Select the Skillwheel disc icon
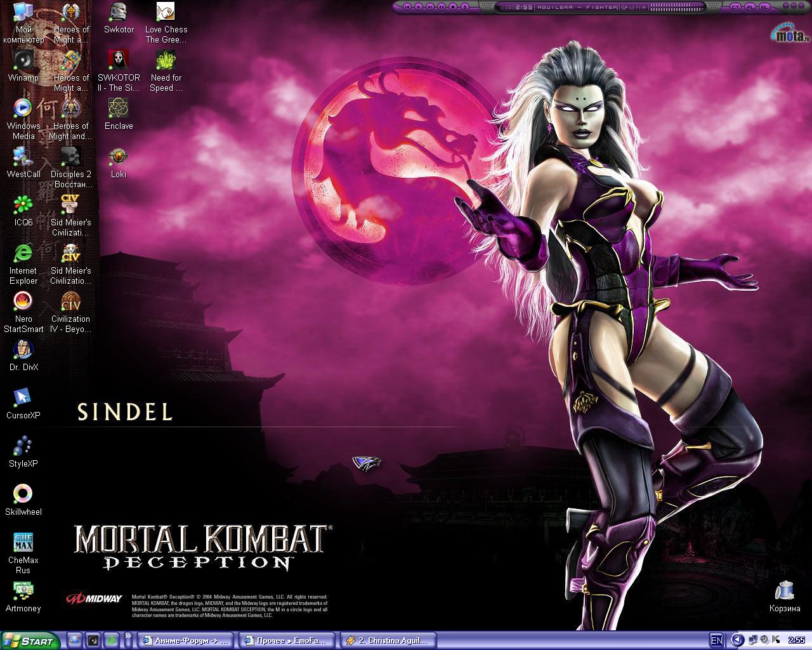 (23, 500)
